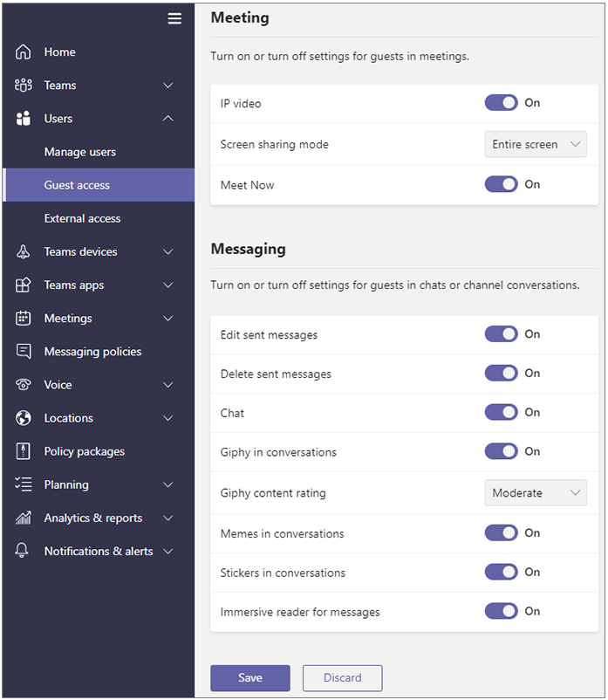Click the Meetings calendar icon
Viewport: 608px width, 700px height.
(24, 319)
